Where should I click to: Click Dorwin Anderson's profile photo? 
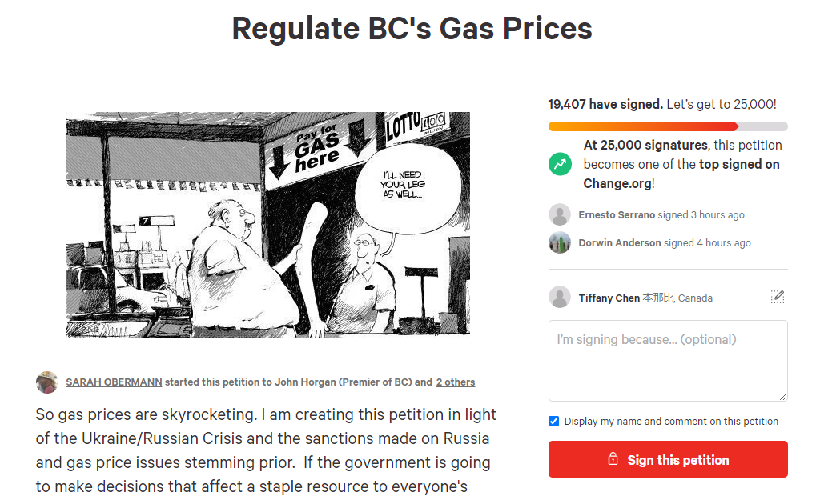click(x=560, y=242)
